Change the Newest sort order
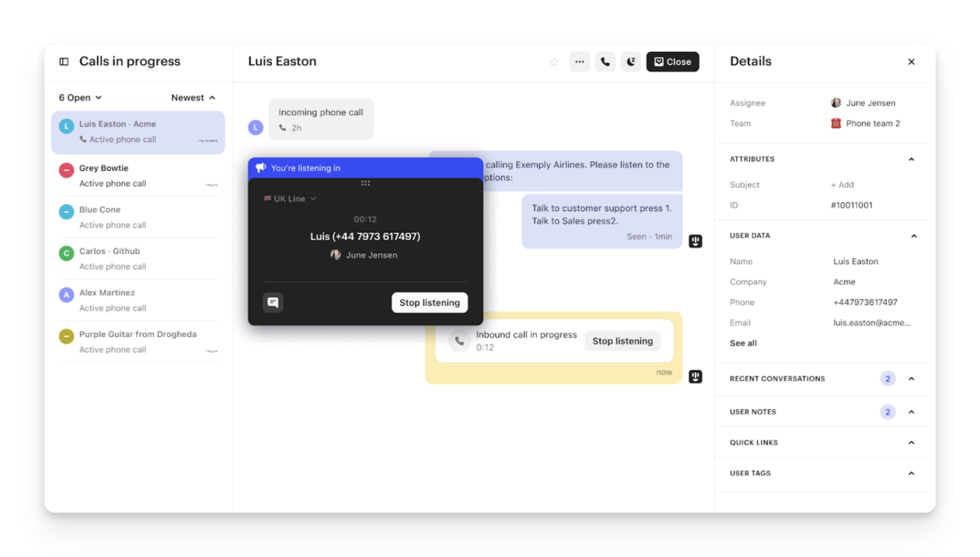Image resolution: width=980 pixels, height=557 pixels. (193, 98)
